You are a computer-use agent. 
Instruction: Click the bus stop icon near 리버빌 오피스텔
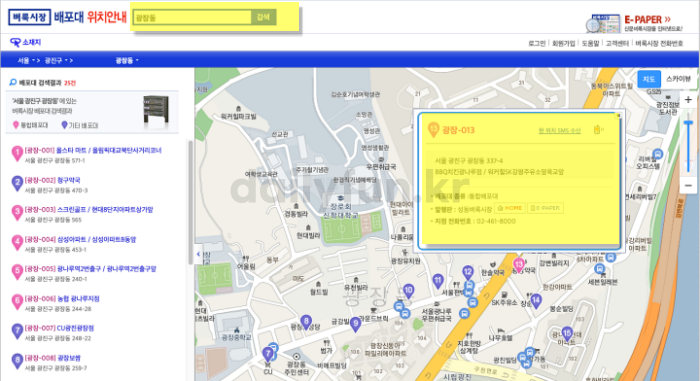pos(658,155)
